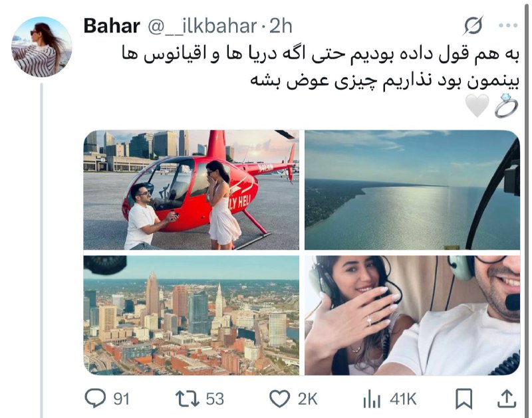Click the 2h timestamp
Screen dimensions: 532x418
point(281,26)
